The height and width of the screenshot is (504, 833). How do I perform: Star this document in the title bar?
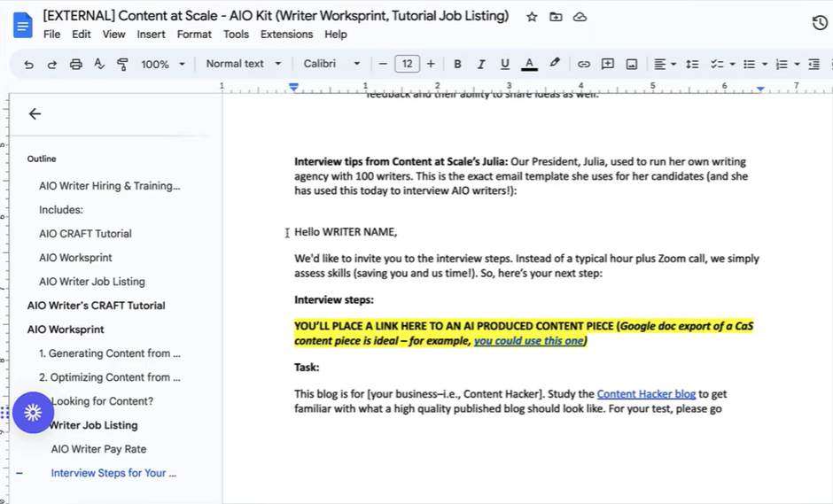tap(532, 17)
